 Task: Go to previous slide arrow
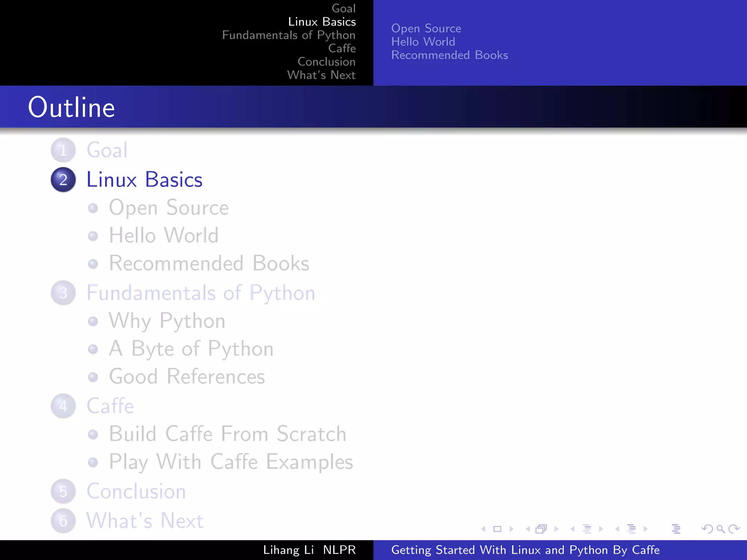click(x=483, y=529)
